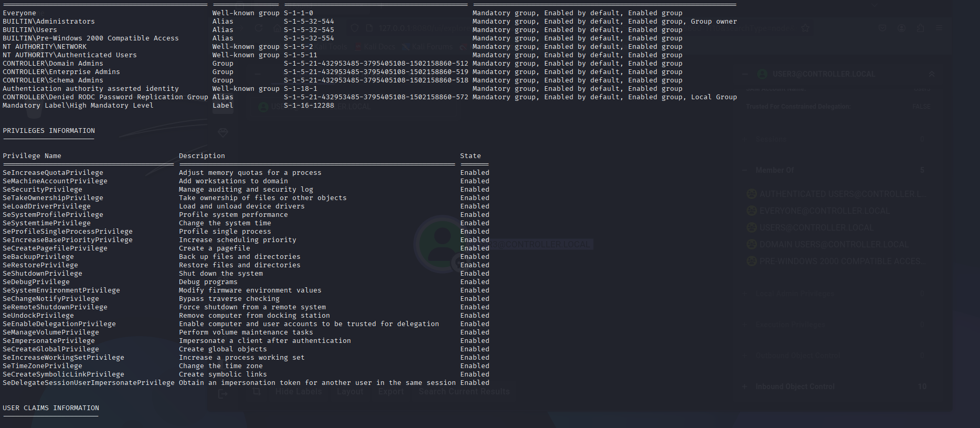Open PRE-WINDOWS 2000 COMPATIBLE ACCES group entry

[843, 261]
